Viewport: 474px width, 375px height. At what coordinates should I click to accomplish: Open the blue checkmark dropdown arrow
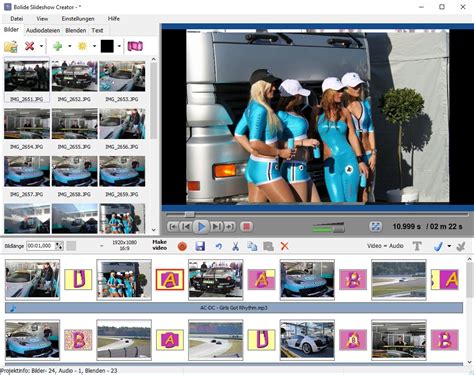click(449, 246)
